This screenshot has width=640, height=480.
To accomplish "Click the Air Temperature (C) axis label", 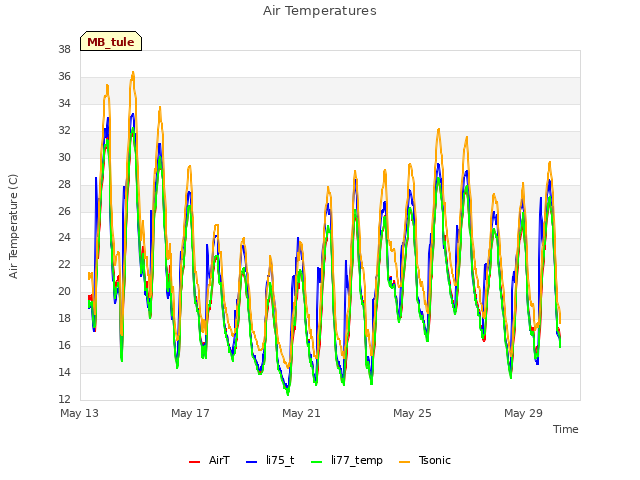I will pos(13,227).
